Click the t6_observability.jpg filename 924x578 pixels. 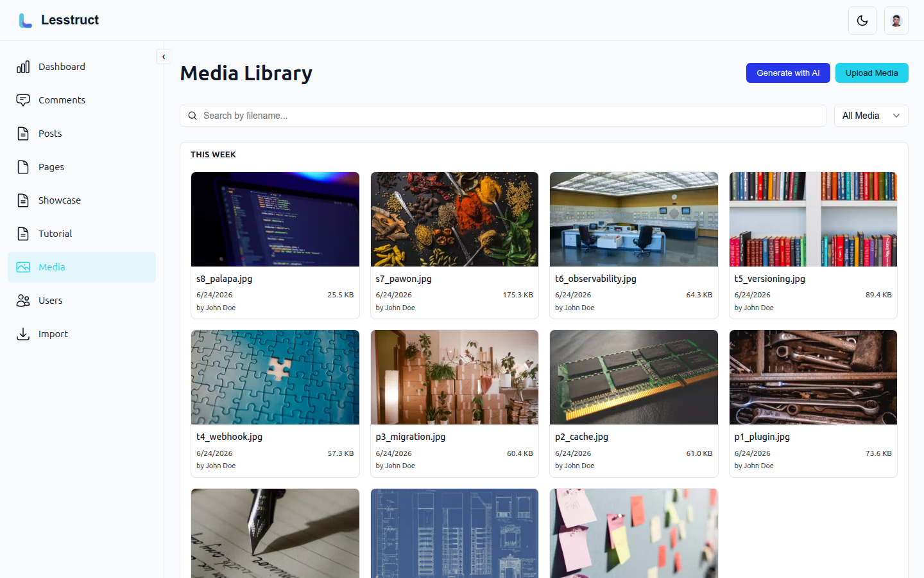595,279
